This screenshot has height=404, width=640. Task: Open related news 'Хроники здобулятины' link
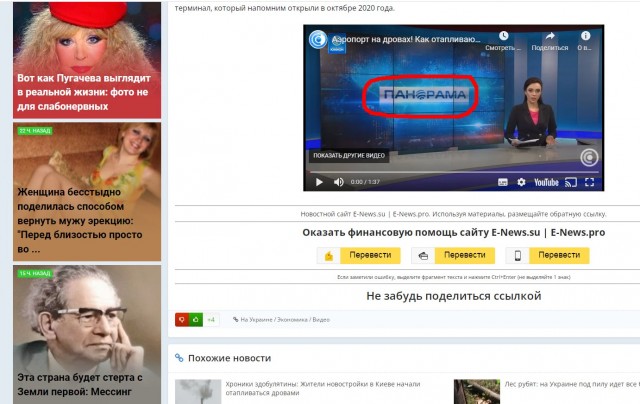[x=323, y=388]
